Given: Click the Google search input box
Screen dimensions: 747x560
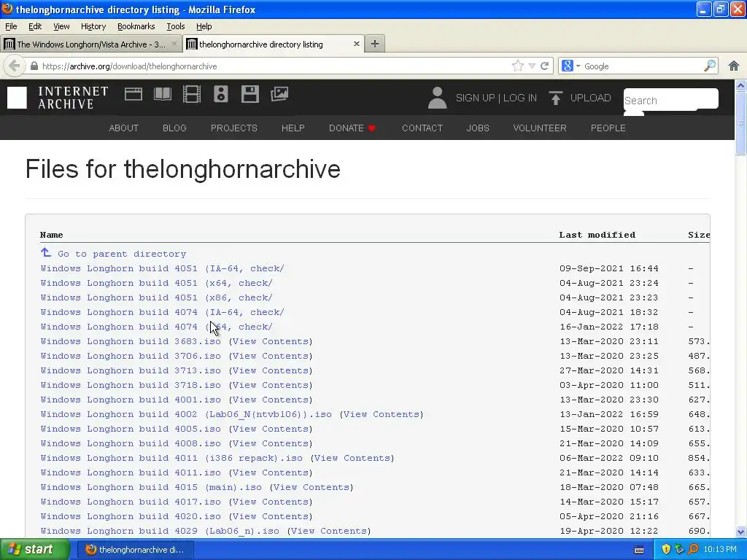Looking at the screenshot, I should (642, 66).
